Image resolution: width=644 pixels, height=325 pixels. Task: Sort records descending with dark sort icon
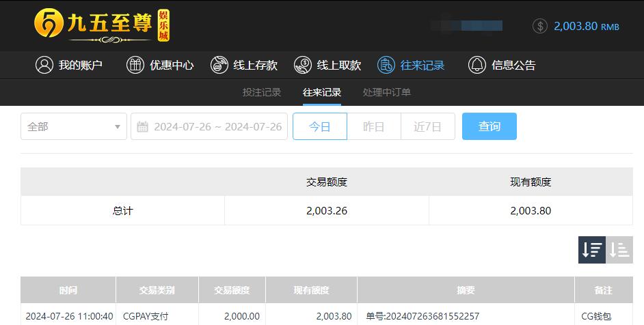point(592,250)
